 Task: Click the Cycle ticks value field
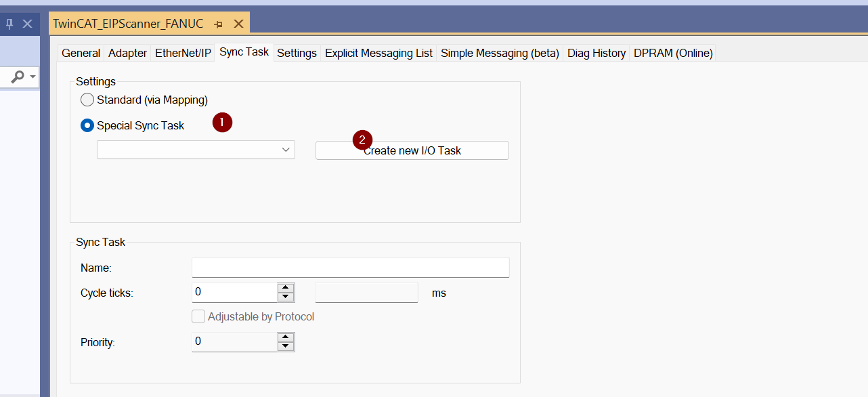pos(235,293)
